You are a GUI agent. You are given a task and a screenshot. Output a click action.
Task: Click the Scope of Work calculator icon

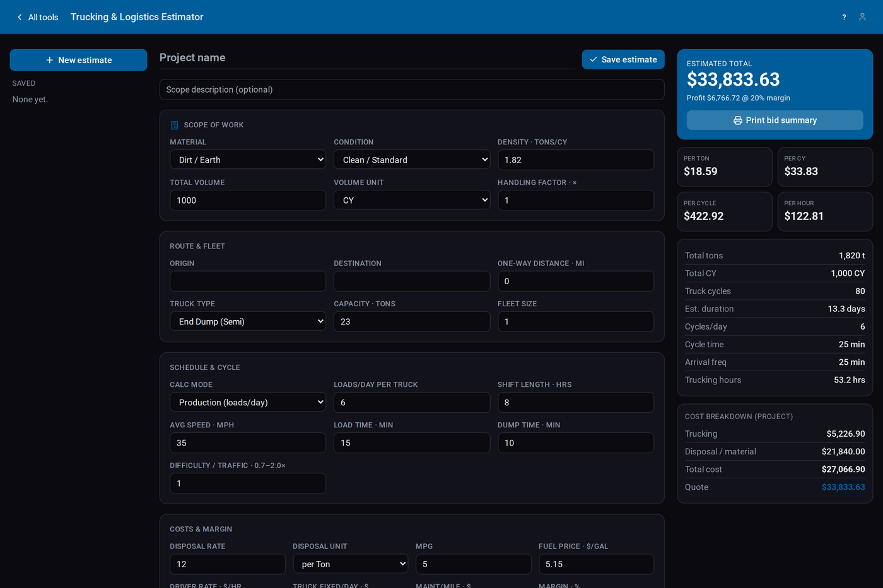[x=175, y=125]
